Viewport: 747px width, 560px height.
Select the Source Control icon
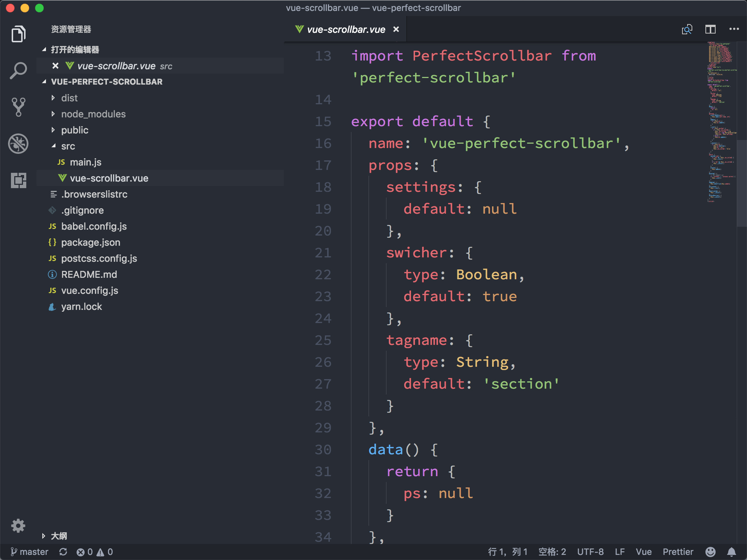point(18,106)
